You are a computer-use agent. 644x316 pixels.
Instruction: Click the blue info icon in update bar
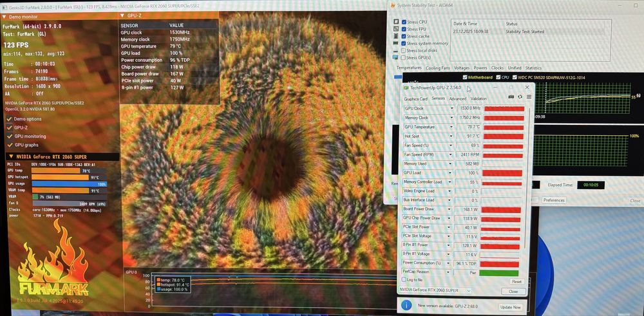(x=406, y=306)
